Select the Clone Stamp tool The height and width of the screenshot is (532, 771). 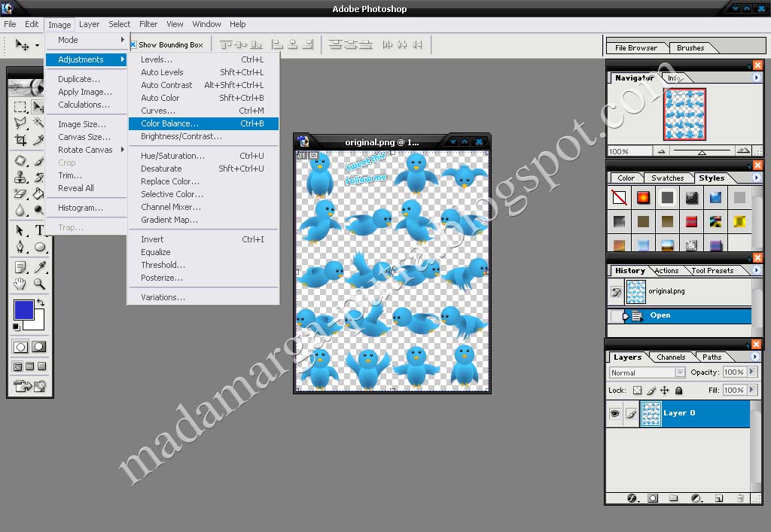(x=20, y=177)
